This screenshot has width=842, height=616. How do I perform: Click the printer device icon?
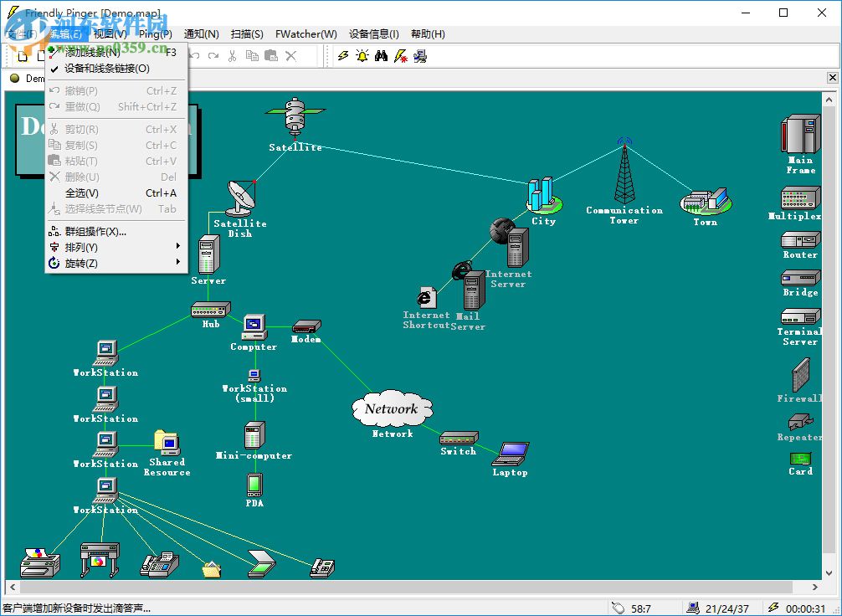[x=39, y=562]
